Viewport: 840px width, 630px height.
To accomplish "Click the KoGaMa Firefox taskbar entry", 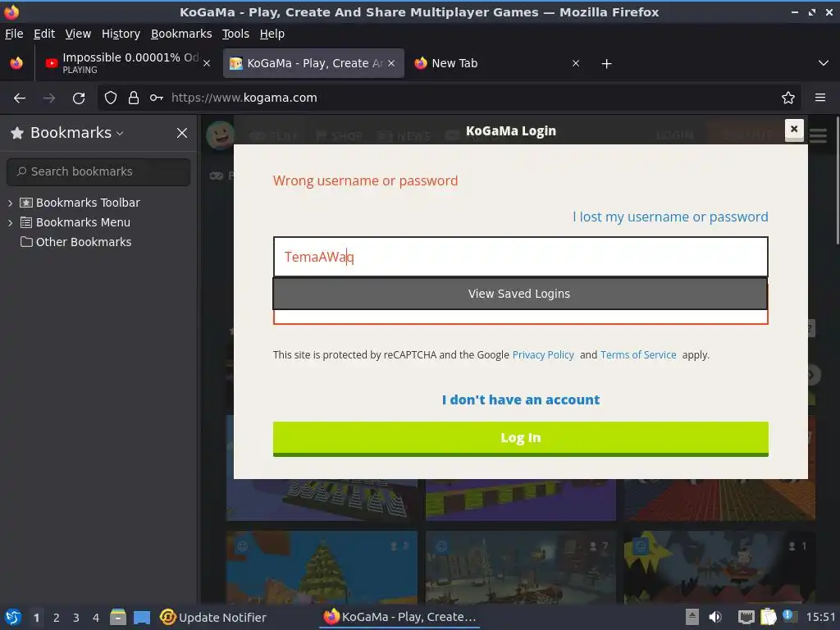I will click(x=399, y=617).
